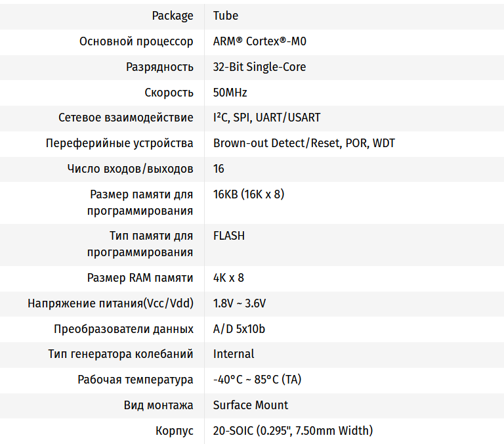Click the 'Число входов/выходов' label

131,169
